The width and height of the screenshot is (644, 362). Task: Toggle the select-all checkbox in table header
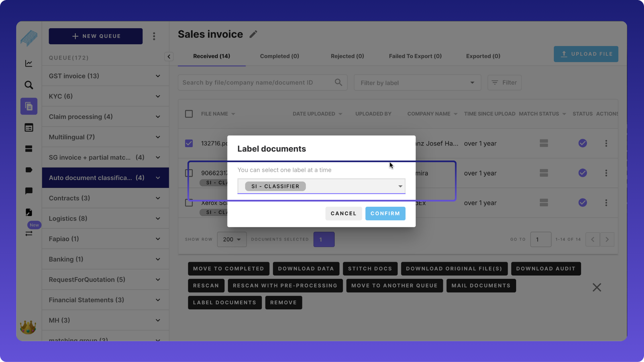pyautogui.click(x=189, y=114)
